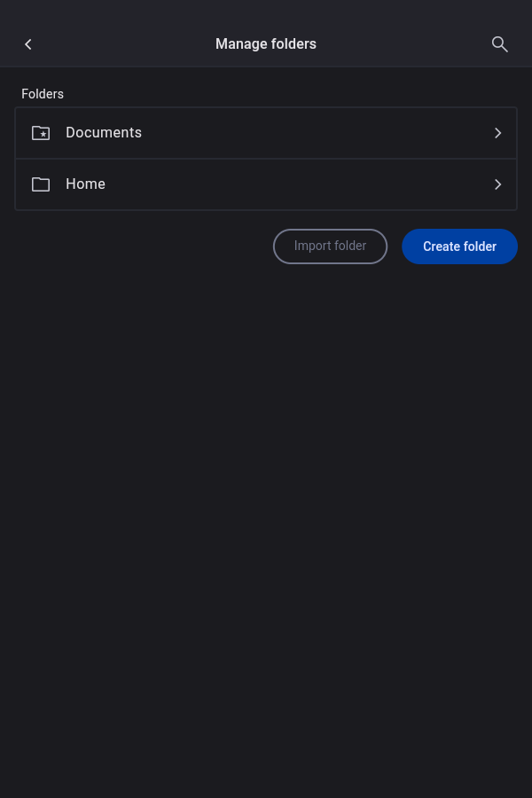Click the blank middle of the Documents row
The width and height of the screenshot is (532, 798).
tap(310, 133)
